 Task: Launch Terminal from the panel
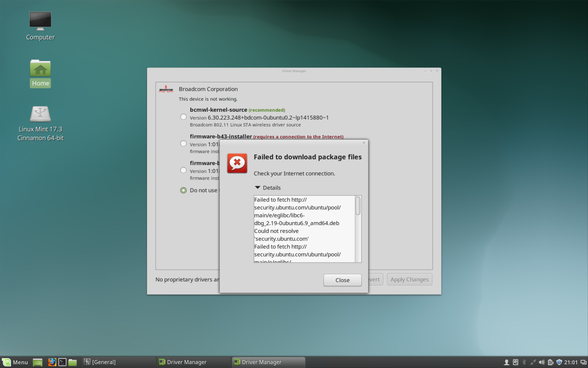tap(62, 362)
